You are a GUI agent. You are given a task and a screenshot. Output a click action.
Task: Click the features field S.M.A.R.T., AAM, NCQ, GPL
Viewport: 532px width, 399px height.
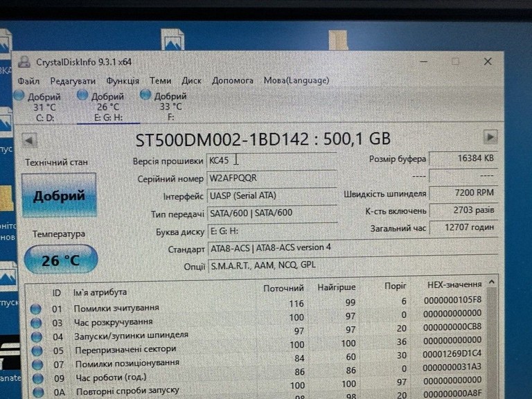pyautogui.click(x=353, y=265)
